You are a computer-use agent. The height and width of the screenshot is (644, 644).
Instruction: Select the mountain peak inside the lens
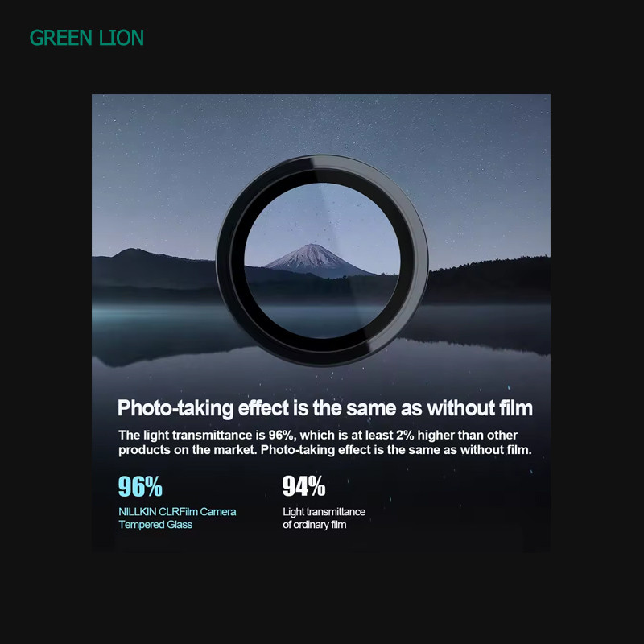(314, 258)
